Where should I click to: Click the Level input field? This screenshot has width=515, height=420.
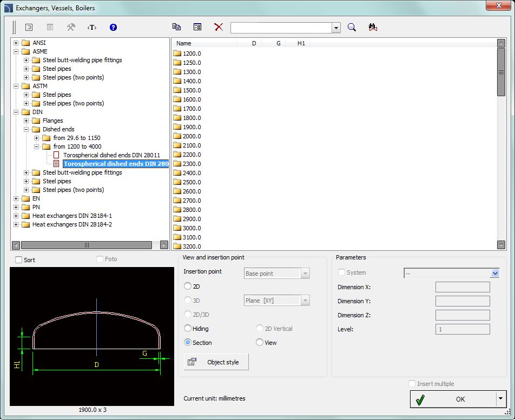(463, 329)
